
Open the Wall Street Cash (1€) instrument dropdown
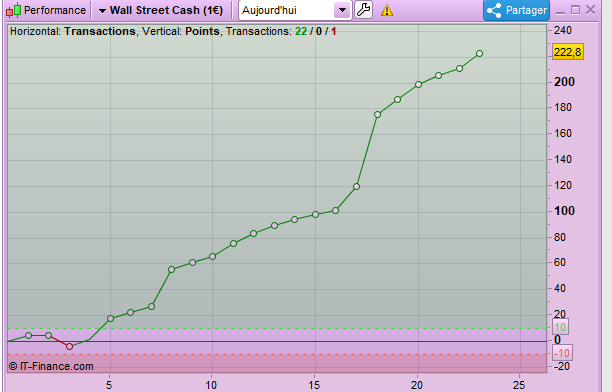(x=161, y=10)
